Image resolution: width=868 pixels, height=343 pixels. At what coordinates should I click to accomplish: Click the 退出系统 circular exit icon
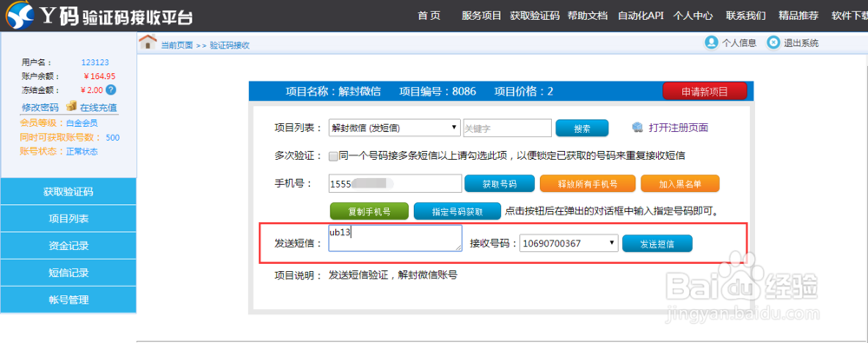click(773, 42)
